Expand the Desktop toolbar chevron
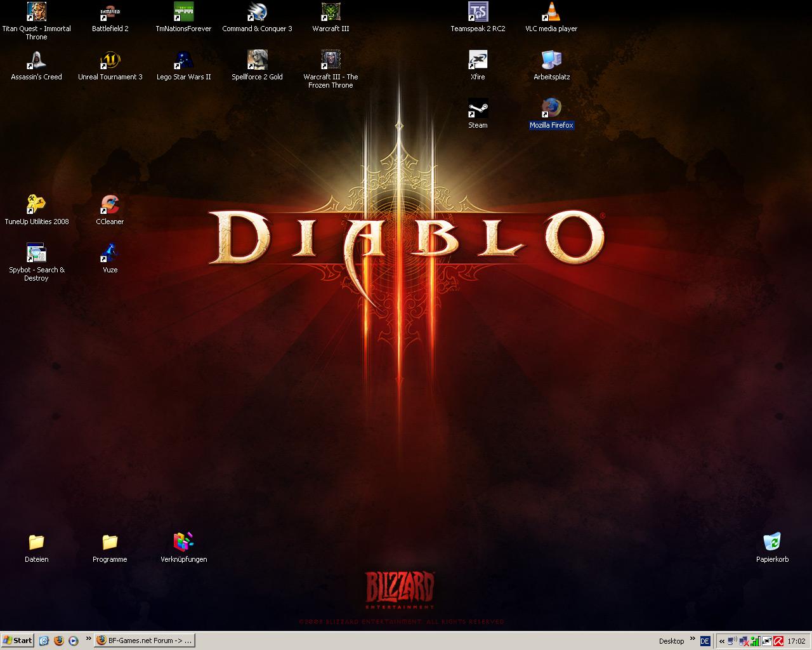The height and width of the screenshot is (650, 812). coord(692,639)
